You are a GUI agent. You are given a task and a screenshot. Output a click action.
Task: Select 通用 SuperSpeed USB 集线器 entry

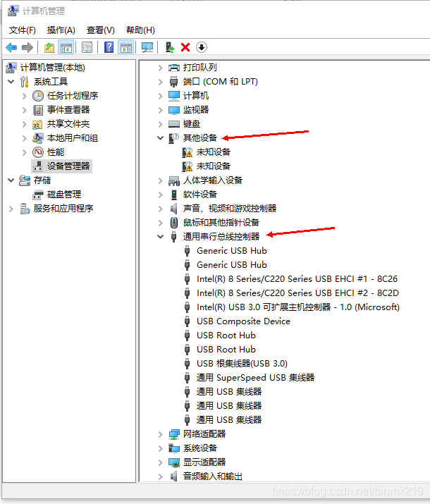point(255,378)
